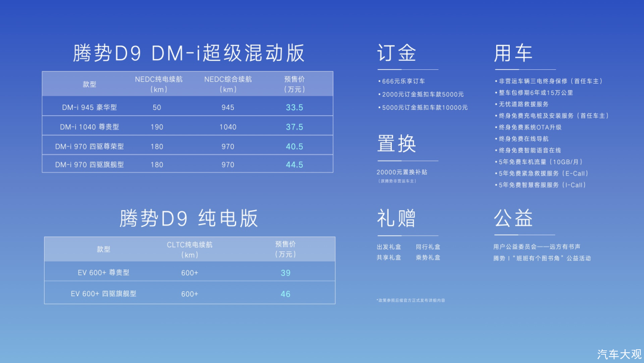
Task: Click the 共享礼盒 item
Action: click(389, 258)
